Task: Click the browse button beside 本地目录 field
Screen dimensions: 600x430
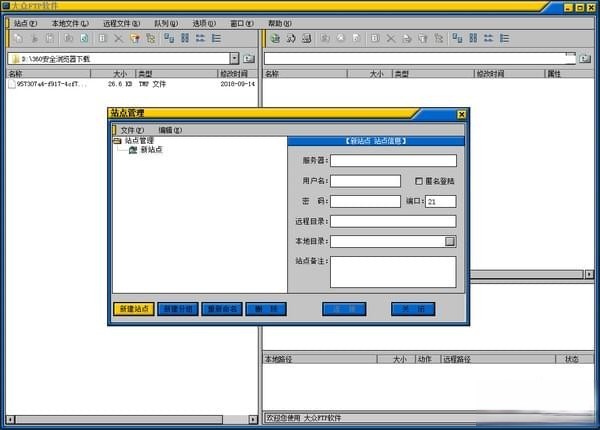Action: pos(450,241)
